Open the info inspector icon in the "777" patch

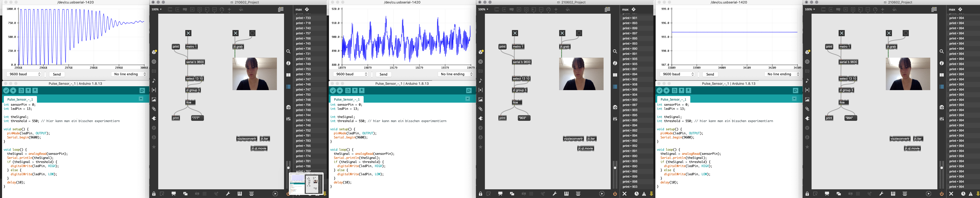click(288, 63)
